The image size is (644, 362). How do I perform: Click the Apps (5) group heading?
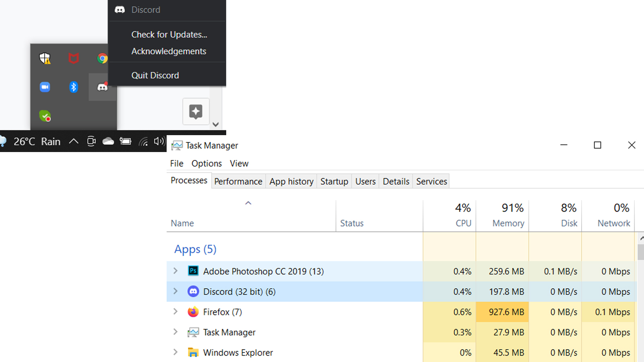pyautogui.click(x=195, y=249)
